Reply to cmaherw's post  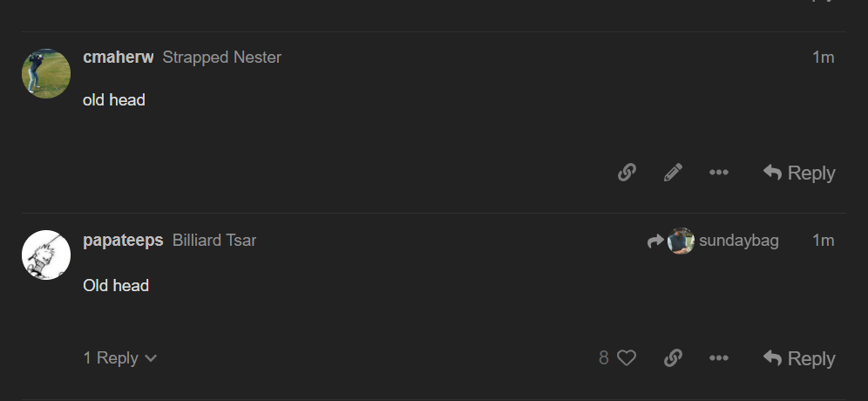(799, 173)
